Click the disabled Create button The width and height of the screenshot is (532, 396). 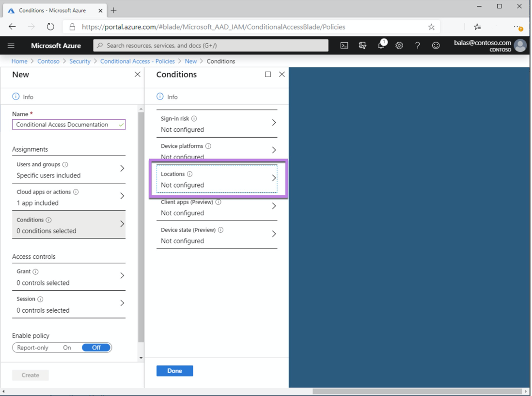[x=31, y=375]
